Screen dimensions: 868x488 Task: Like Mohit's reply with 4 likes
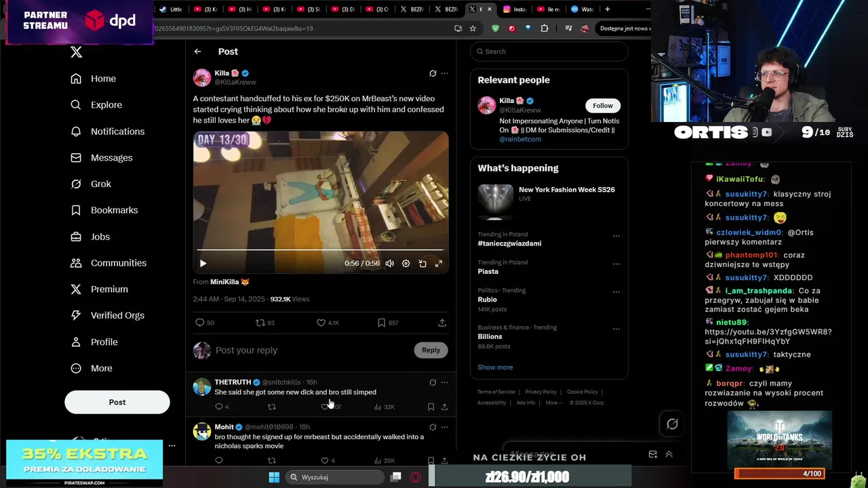(x=328, y=461)
